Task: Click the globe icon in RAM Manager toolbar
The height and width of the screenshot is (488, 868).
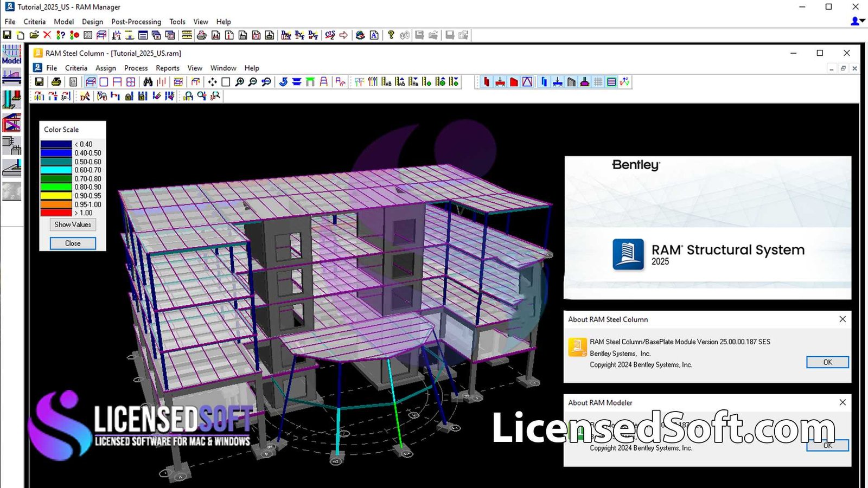Action: 360,35
